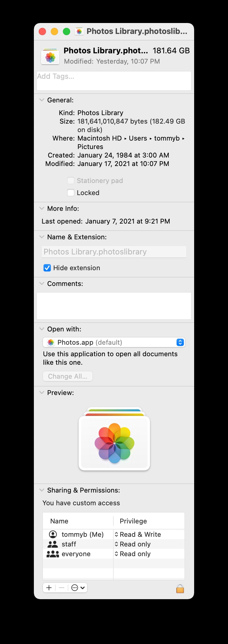The height and width of the screenshot is (644, 228).
Task: Change tommyb privilege Read & Write
Action: tap(138, 534)
